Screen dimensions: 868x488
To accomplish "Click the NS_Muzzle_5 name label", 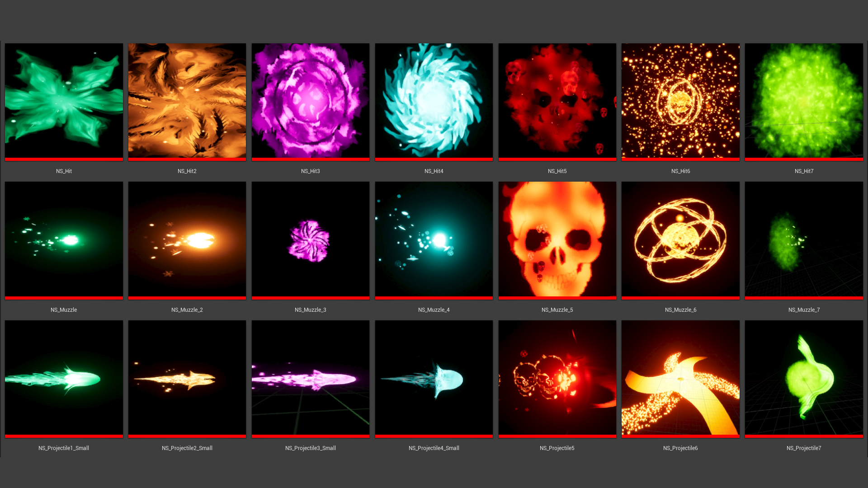I will [557, 310].
